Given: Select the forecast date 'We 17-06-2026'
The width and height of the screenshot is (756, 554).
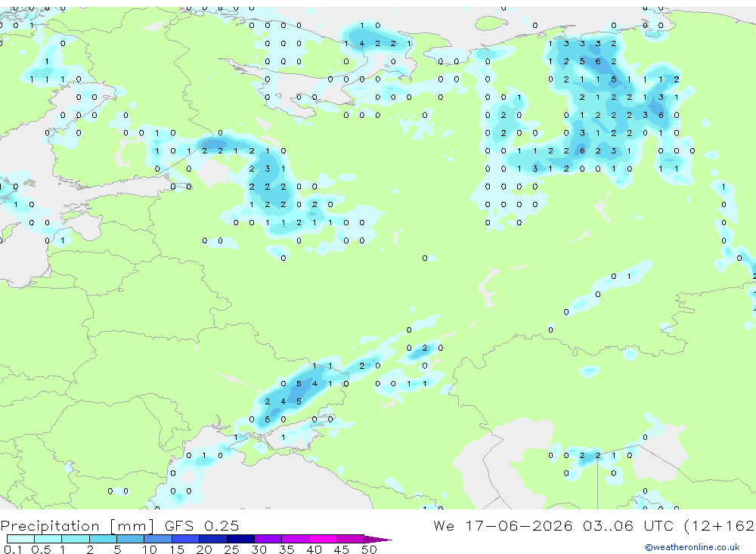Looking at the screenshot, I should point(503,525).
